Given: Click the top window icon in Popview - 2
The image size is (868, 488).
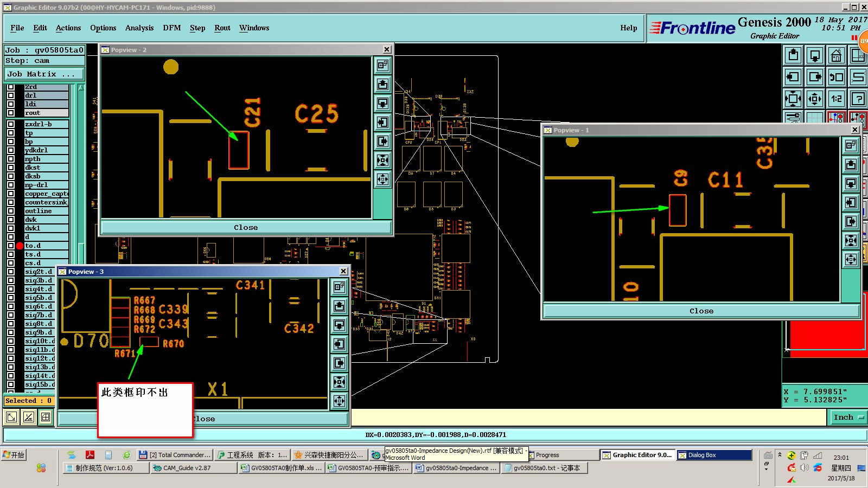Looking at the screenshot, I should tap(383, 66).
